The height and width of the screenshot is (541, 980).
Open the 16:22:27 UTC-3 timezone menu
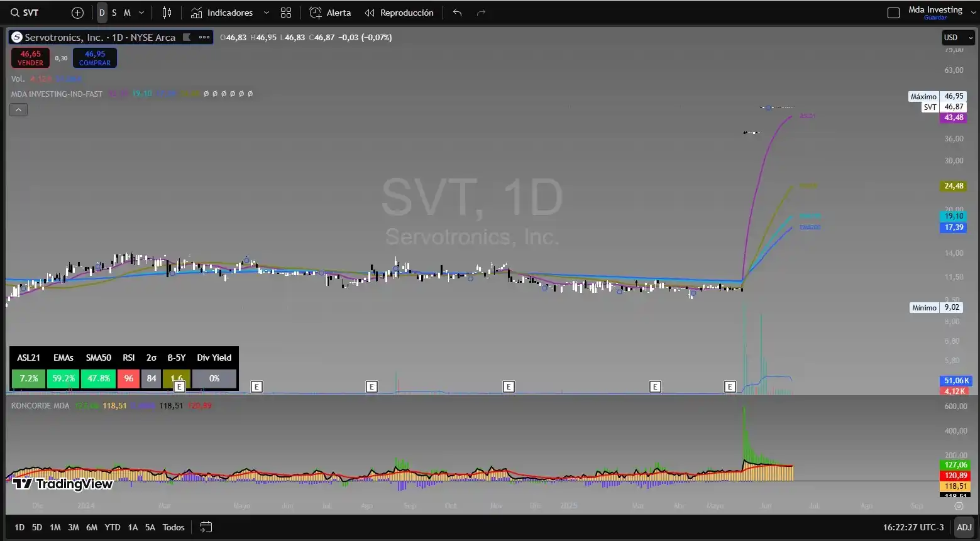[913, 527]
